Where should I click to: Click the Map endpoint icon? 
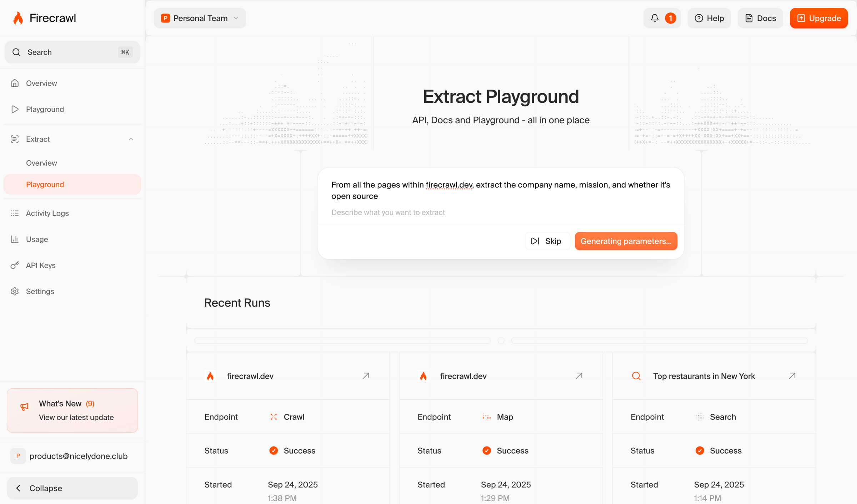click(487, 417)
